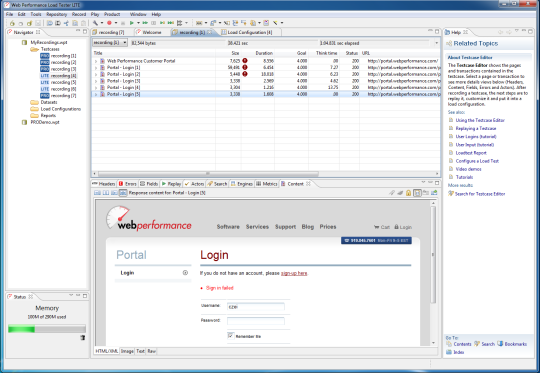Click the yellow pencil toolbar icon
Screen dimensions: 540x373
(275, 23)
